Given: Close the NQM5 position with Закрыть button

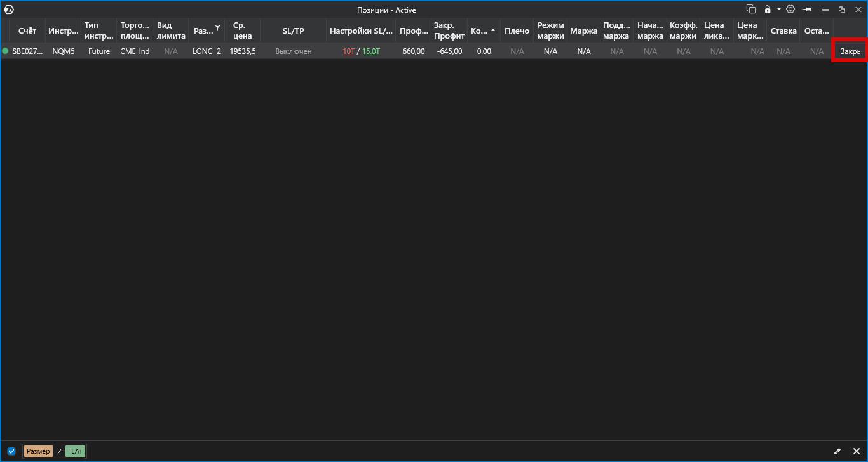Looking at the screenshot, I should 850,51.
